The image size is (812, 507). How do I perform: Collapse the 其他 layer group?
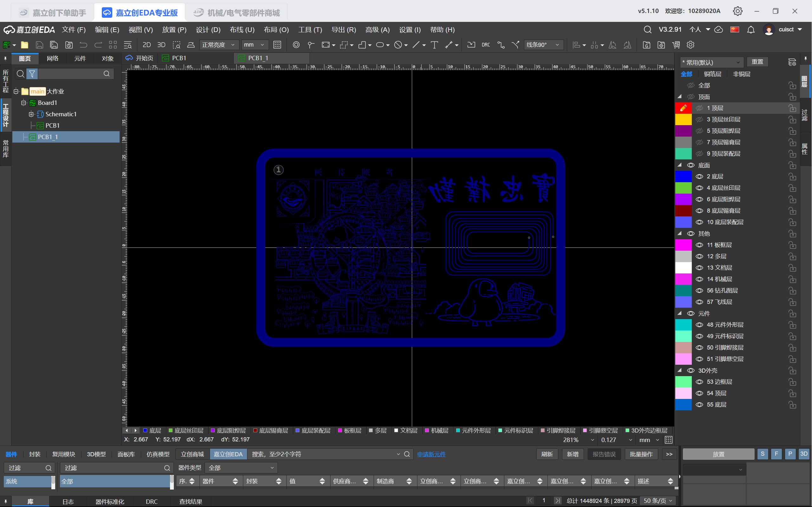pos(679,234)
